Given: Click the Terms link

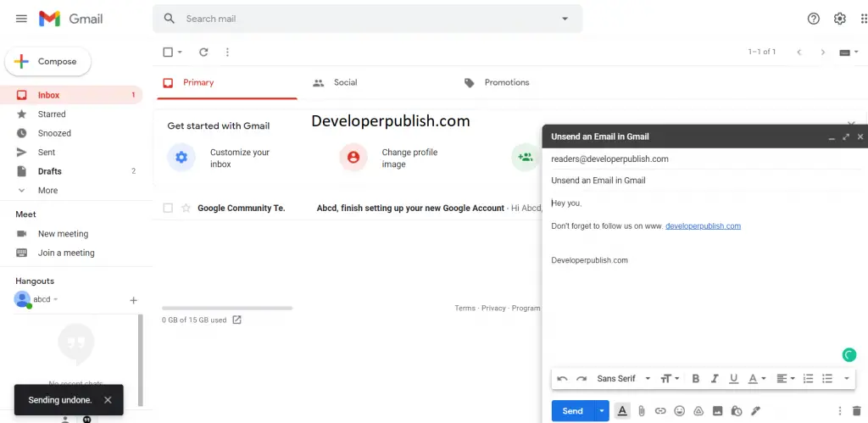Looking at the screenshot, I should tap(465, 308).
